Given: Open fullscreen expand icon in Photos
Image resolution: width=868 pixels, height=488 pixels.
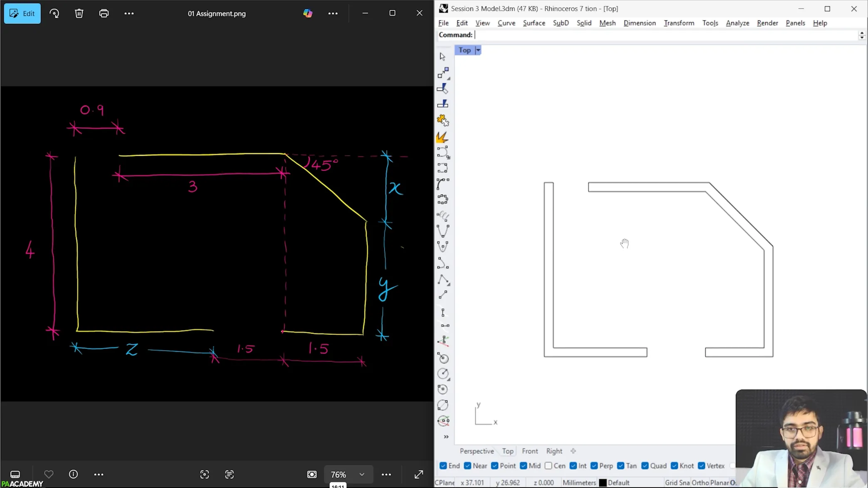Looking at the screenshot, I should click(x=419, y=474).
